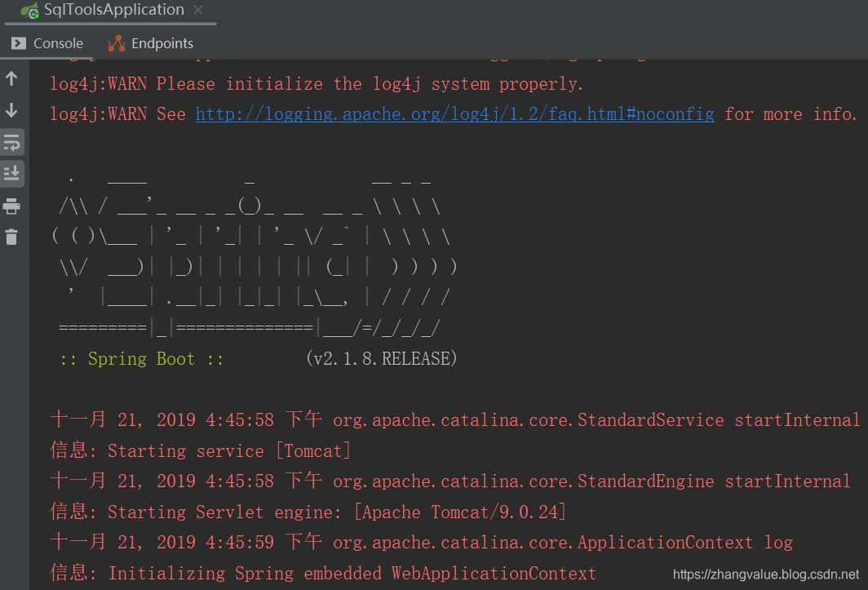Viewport: 868px width, 590px height.
Task: Click 'Initializing Spring embedded WebApplicationContext' line
Action: point(323,573)
